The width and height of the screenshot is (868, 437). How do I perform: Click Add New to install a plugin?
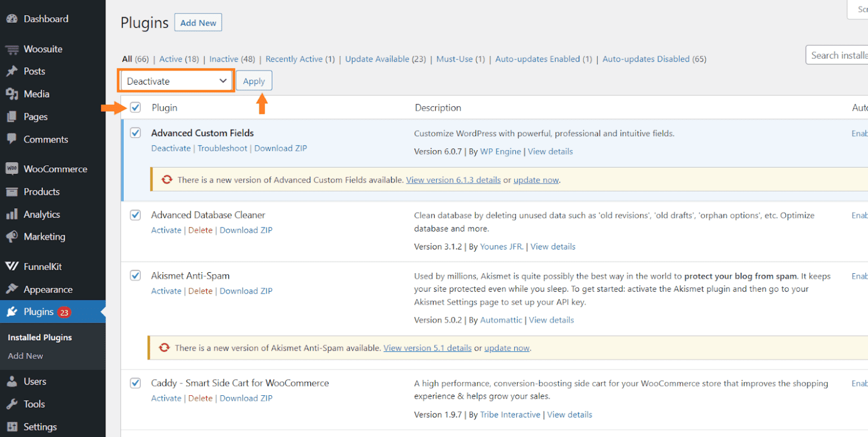click(x=198, y=23)
